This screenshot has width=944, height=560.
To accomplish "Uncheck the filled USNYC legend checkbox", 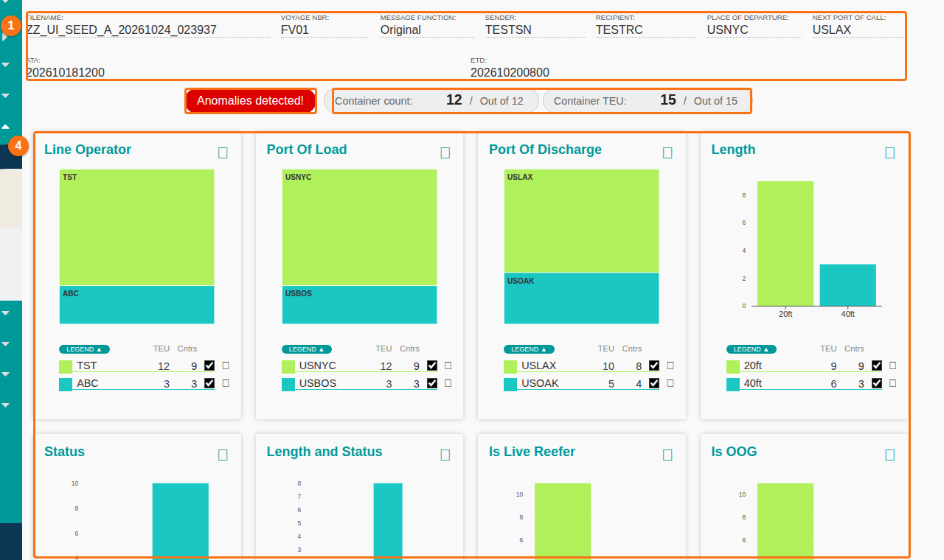I will tap(432, 365).
